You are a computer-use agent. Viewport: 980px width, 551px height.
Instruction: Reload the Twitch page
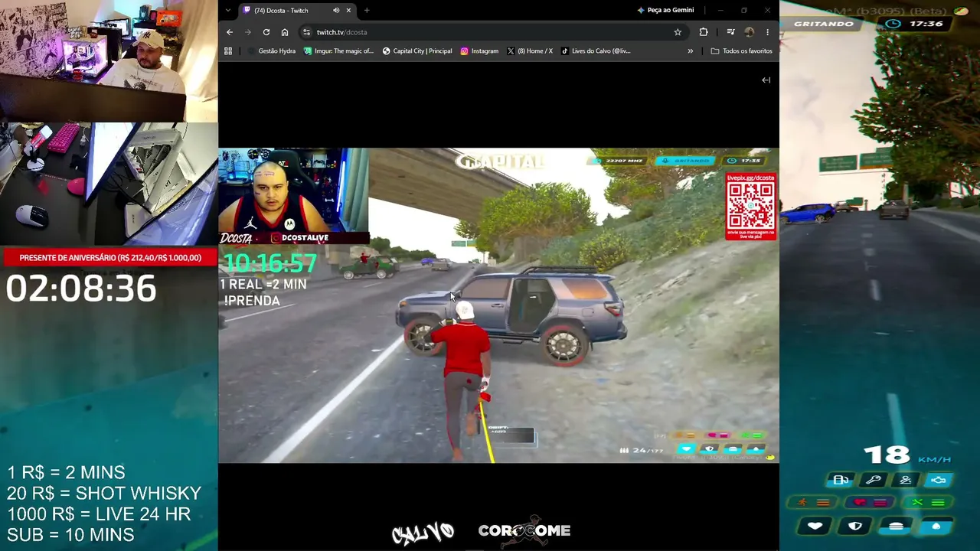tap(266, 32)
